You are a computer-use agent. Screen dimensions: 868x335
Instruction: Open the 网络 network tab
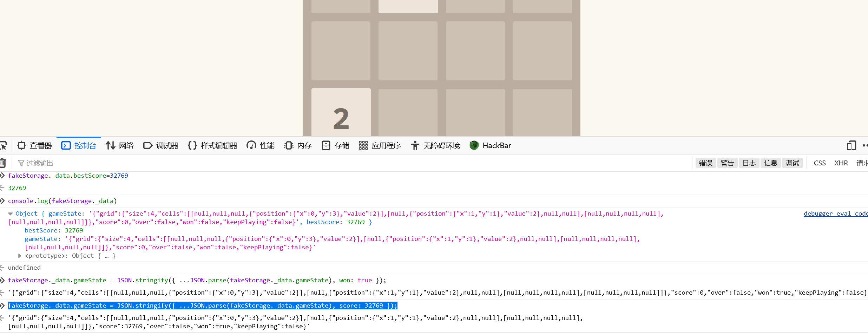(120, 145)
